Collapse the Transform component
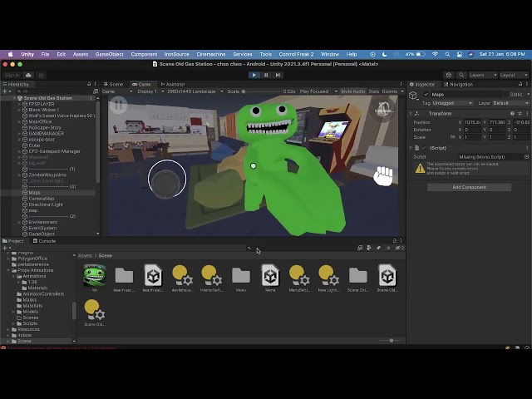Screen dimensions: 532x399 click(x=411, y=113)
